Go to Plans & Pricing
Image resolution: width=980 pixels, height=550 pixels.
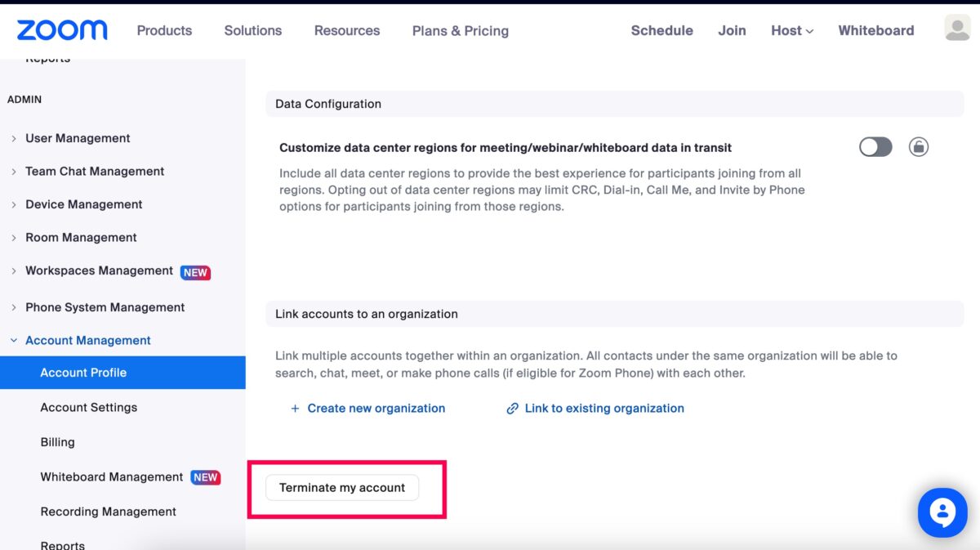461,31
